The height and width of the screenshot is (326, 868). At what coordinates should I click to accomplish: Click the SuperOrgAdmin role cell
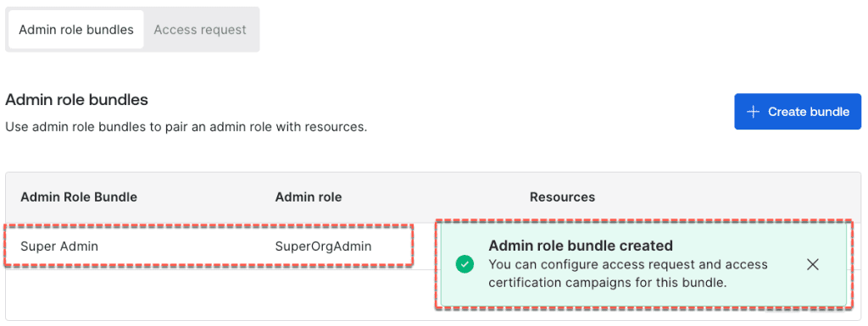(x=323, y=246)
